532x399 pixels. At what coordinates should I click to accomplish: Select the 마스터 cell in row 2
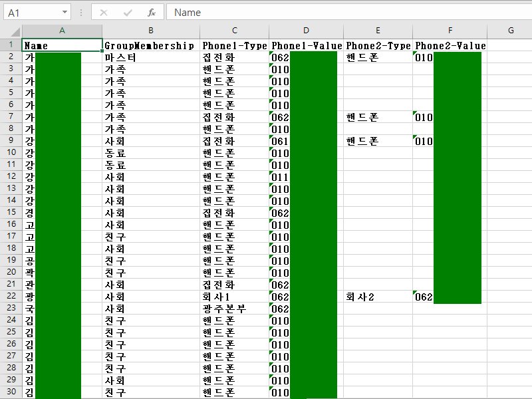151,57
